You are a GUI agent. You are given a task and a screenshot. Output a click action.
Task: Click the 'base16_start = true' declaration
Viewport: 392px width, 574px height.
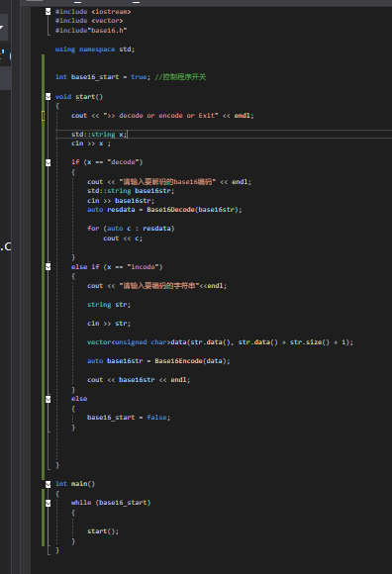point(103,77)
